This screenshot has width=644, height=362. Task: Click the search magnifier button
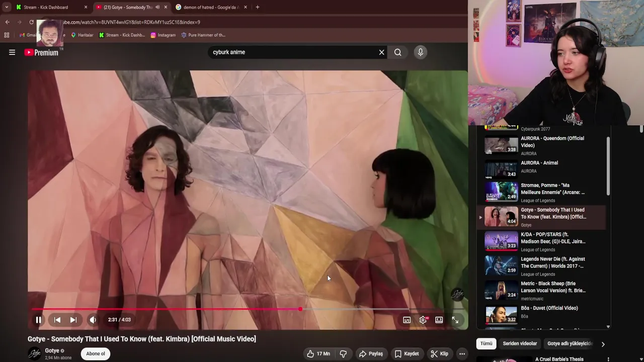tap(398, 52)
